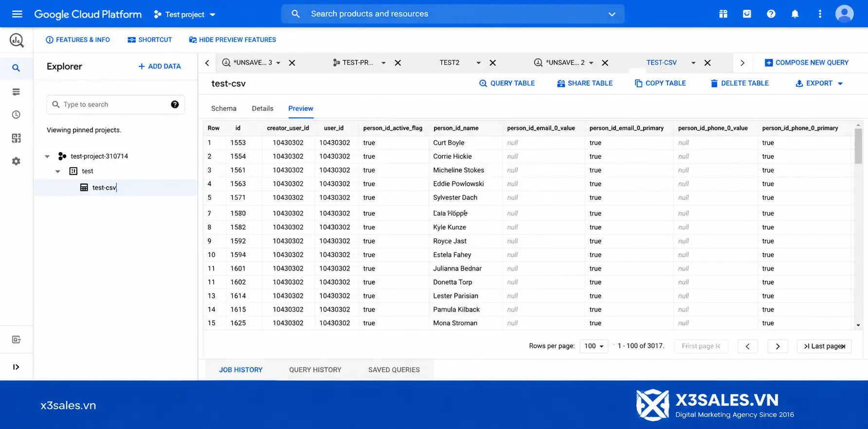
Task: Expand the search bar dropdown arrow
Action: [x=612, y=14]
